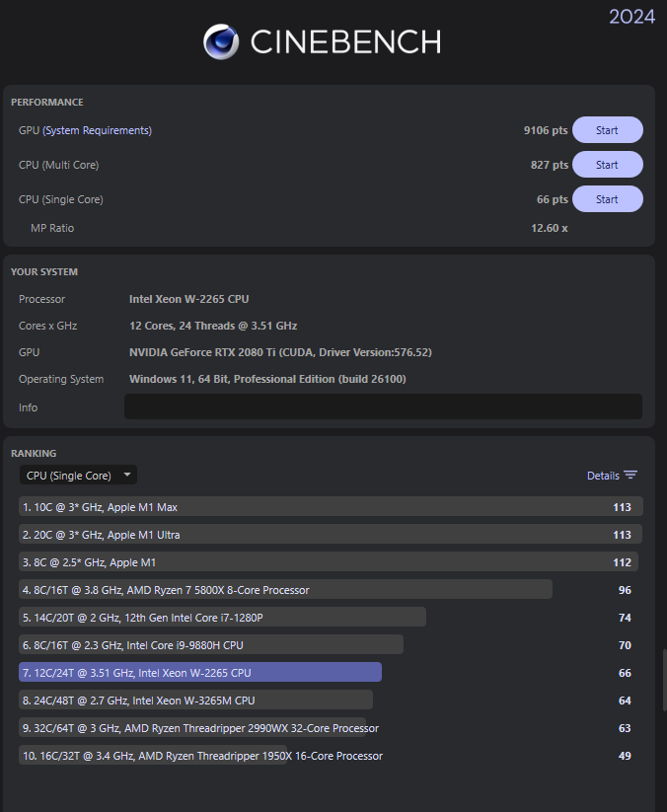Image resolution: width=667 pixels, height=812 pixels.
Task: Start the GPU benchmark
Action: (x=608, y=130)
